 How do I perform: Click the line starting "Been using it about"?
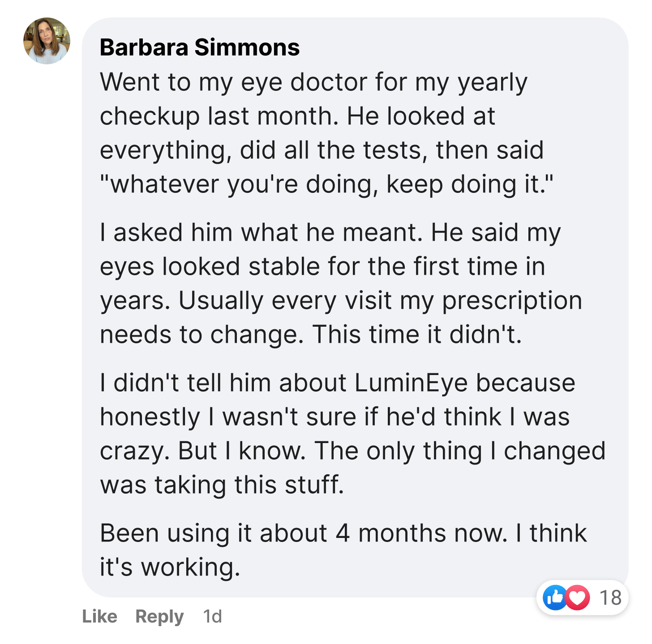click(343, 533)
